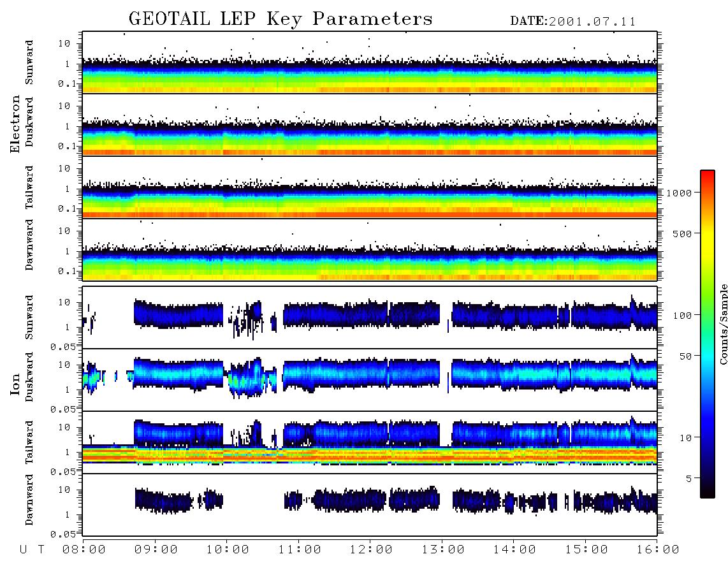This screenshot has height=561, width=728.
Task: Click the 0.05 tick of Ion Sunward axis
Action: [63, 346]
